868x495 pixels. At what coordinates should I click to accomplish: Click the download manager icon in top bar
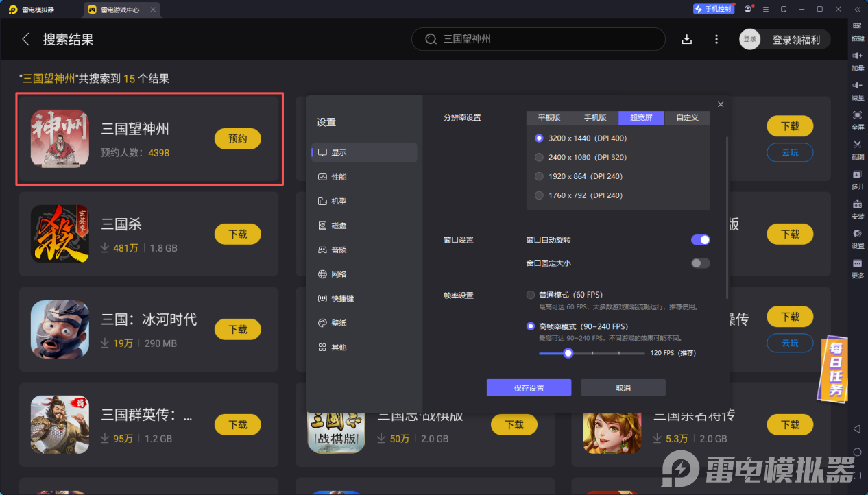point(686,39)
